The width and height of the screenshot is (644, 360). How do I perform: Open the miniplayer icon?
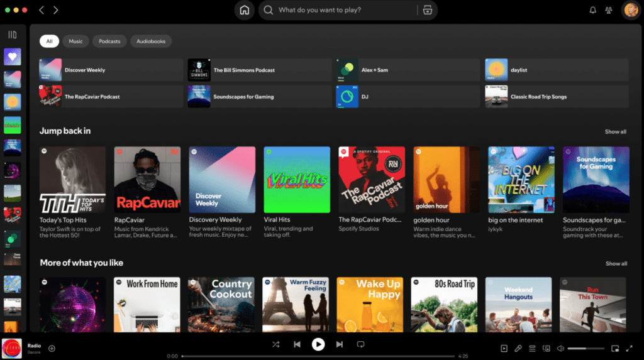tap(615, 349)
